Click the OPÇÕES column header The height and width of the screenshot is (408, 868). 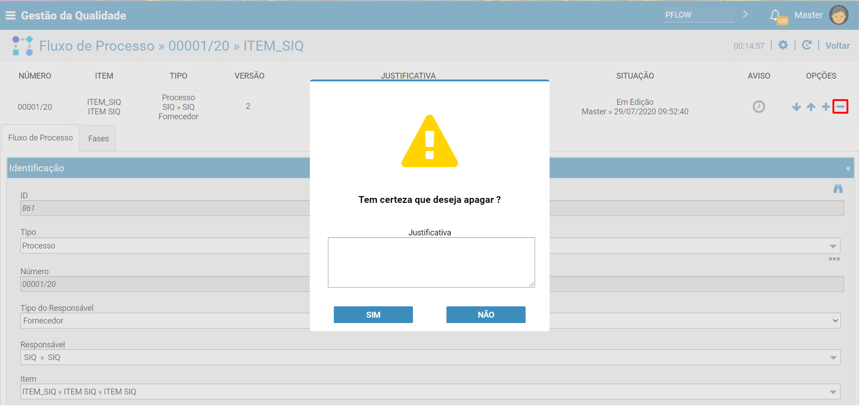(821, 76)
